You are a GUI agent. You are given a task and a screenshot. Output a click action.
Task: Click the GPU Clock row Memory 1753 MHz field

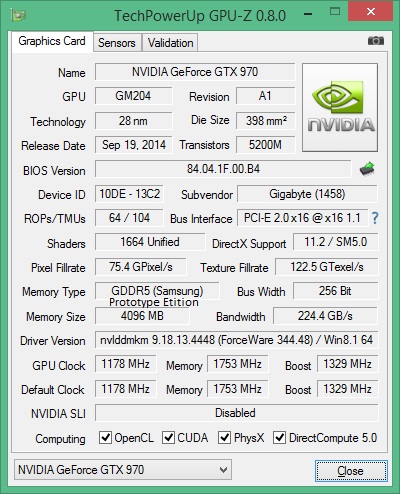click(x=237, y=364)
